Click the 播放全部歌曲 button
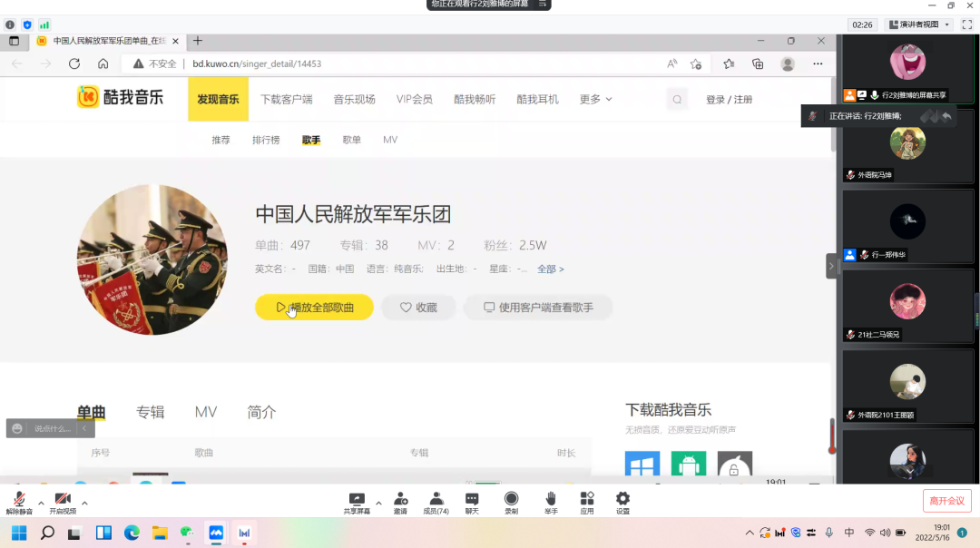 tap(314, 308)
